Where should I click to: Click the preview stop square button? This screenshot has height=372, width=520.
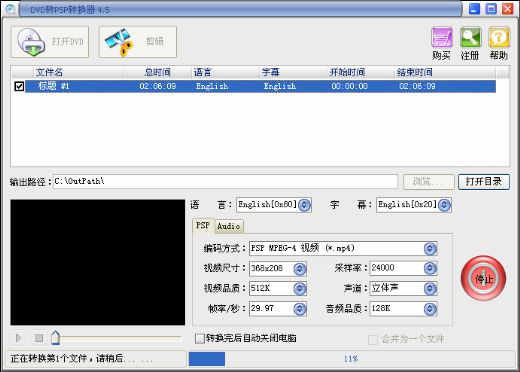(x=39, y=338)
